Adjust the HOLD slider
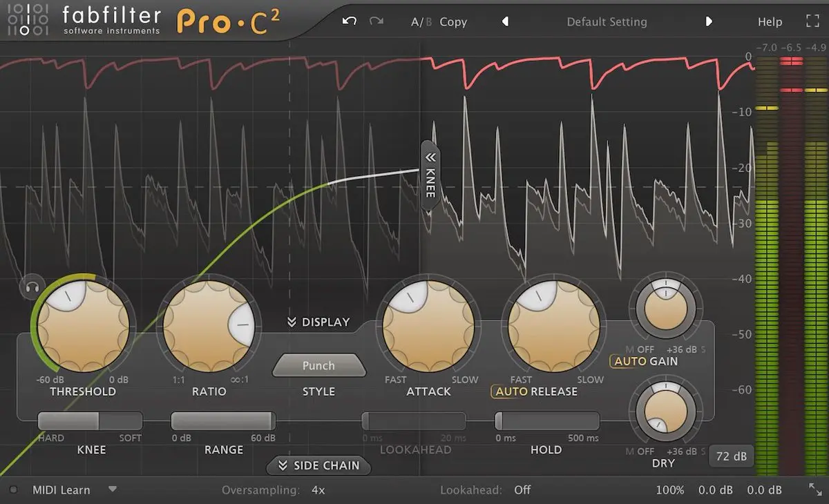This screenshot has width=829, height=504. [x=546, y=421]
